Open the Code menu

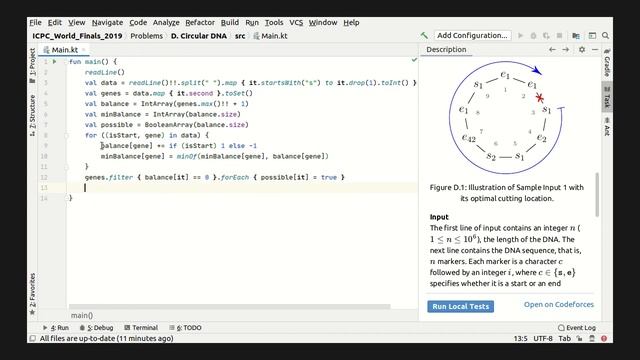[x=138, y=22]
